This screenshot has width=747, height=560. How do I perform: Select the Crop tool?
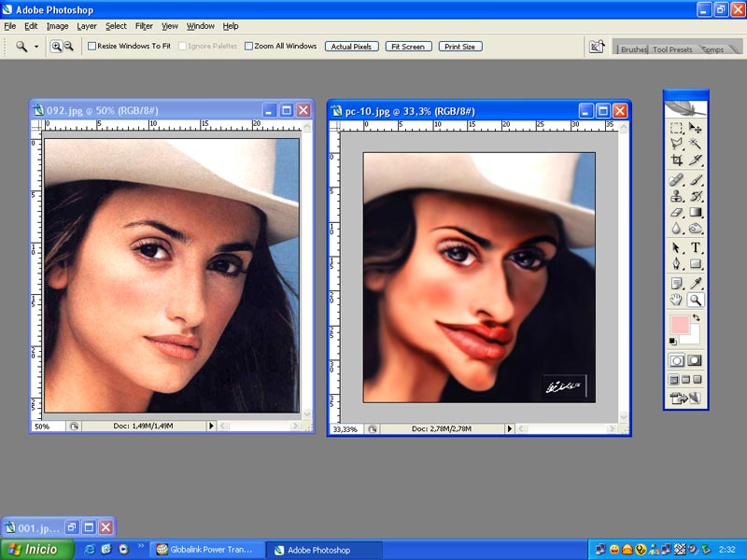coord(677,161)
